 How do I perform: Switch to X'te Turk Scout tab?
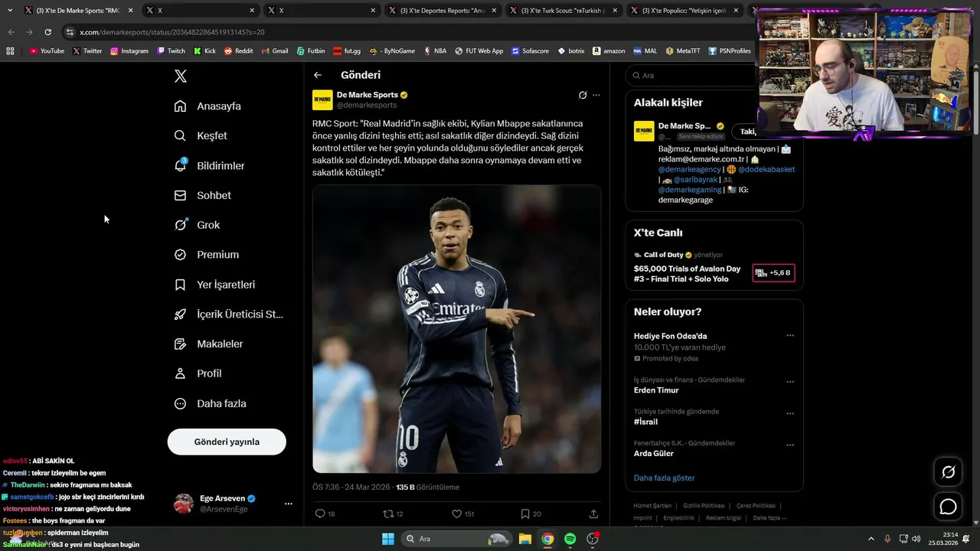565,11
